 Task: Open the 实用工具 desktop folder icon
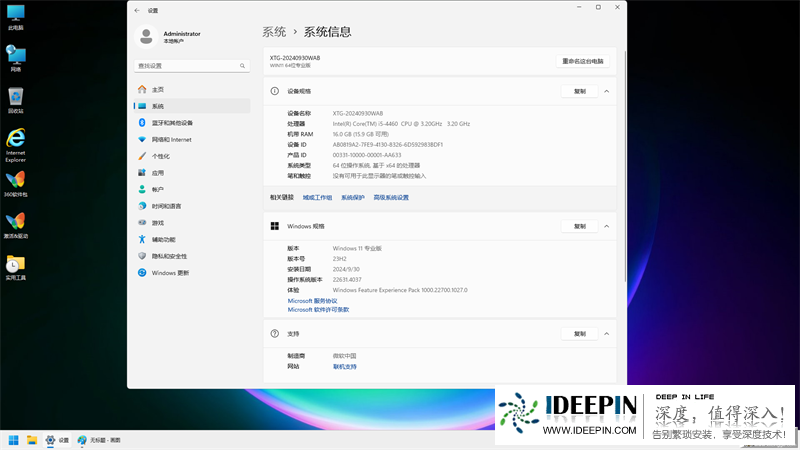pyautogui.click(x=15, y=267)
